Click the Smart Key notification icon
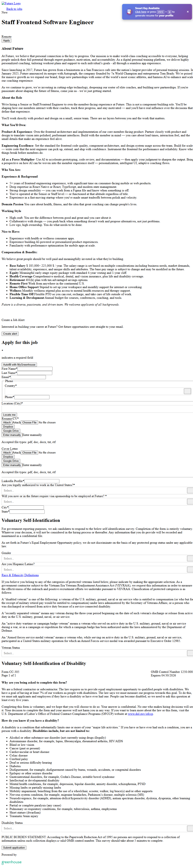Image resolution: width=193 pixels, height=868 pixels. point(129,12)
